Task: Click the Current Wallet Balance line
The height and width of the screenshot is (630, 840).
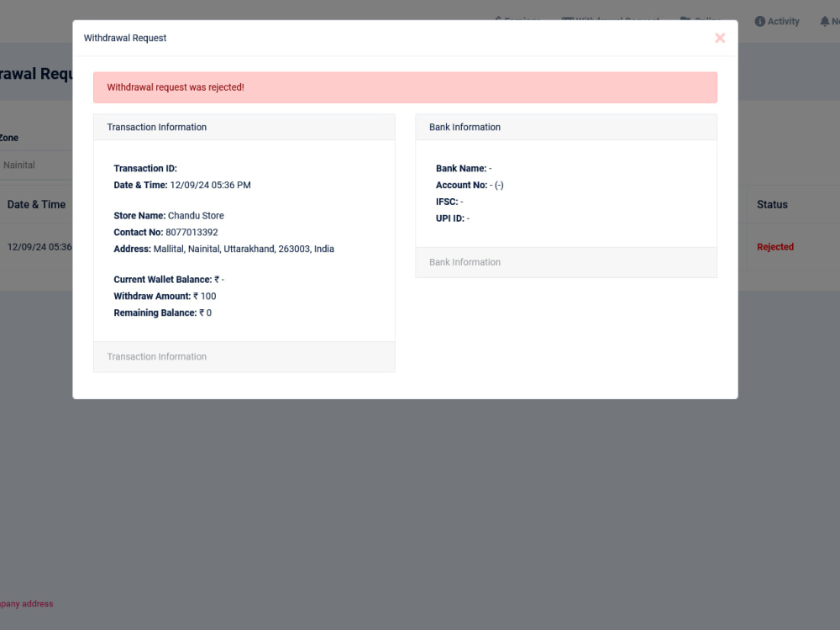Action: pos(169,280)
